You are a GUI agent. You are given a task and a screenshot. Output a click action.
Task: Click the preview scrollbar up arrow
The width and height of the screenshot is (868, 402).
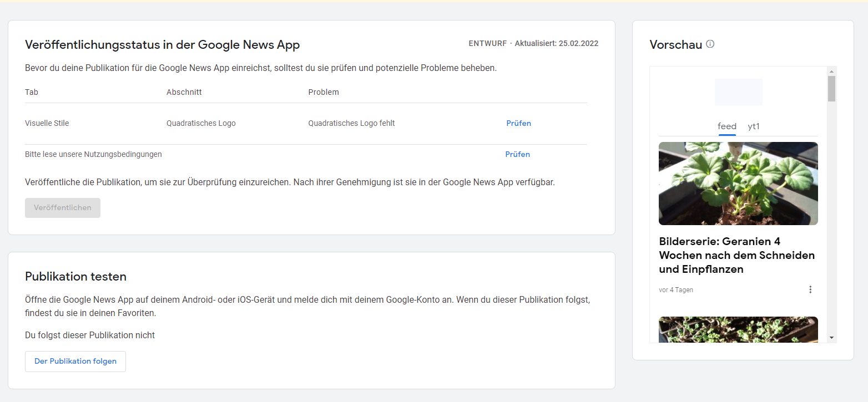click(831, 72)
